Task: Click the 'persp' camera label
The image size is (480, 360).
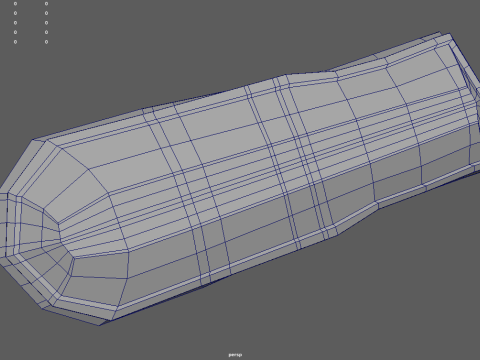Action: point(235,355)
